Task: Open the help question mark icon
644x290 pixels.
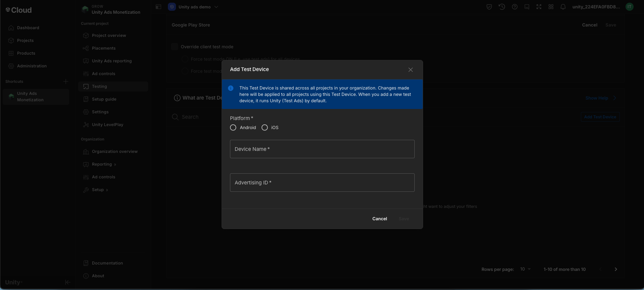Action: (x=515, y=7)
